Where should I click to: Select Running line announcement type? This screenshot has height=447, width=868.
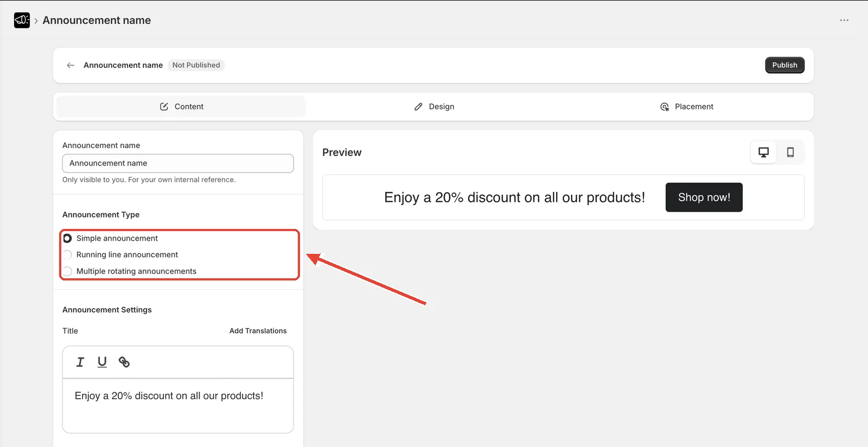click(x=67, y=255)
